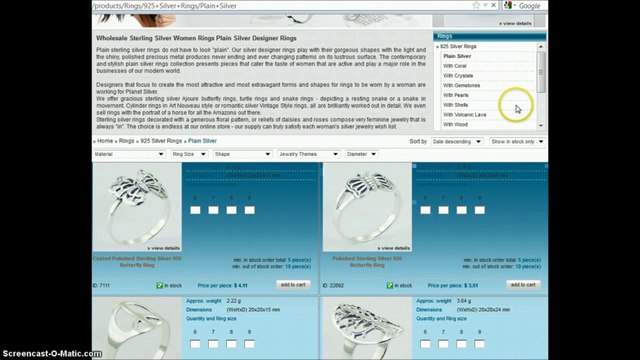The image size is (640, 360).
Task: Click the sidebar category scrollbar thumb
Action: pos(541,73)
